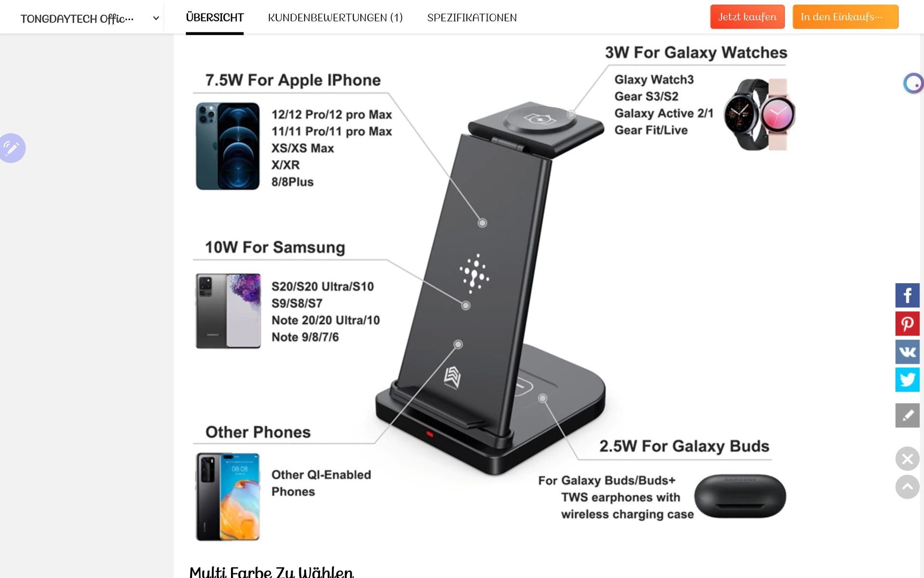Open the KUNDENBEWERTUNGEN (1) tab
Image resolution: width=924 pixels, height=578 pixels.
[335, 18]
